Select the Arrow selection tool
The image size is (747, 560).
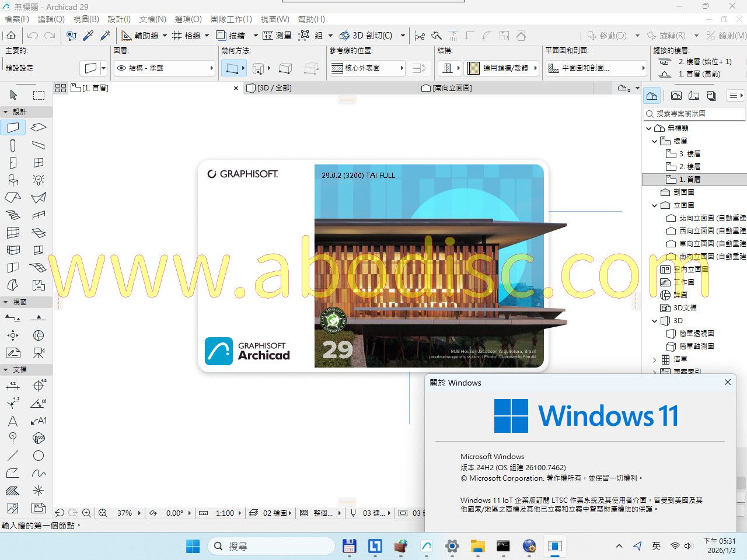tap(13, 95)
